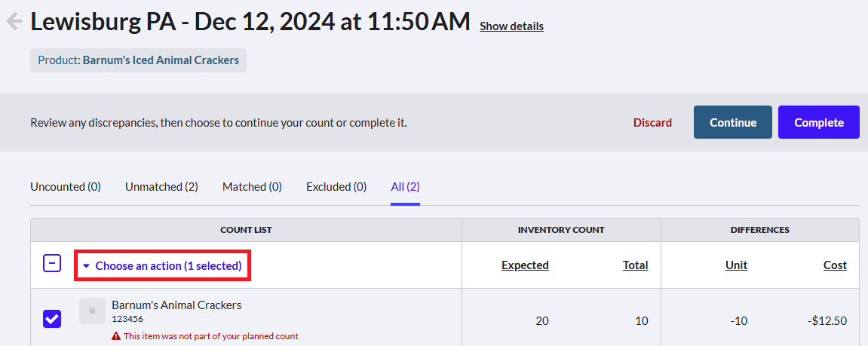This screenshot has width=868, height=346.
Task: Click the red warning triangle icon
Action: tap(116, 335)
